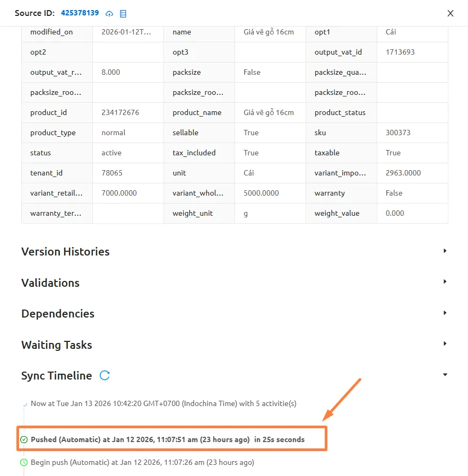Viewport: 468px width, 476px height.
Task: Click the cloud upload icon beside Source ID
Action: pos(109,13)
